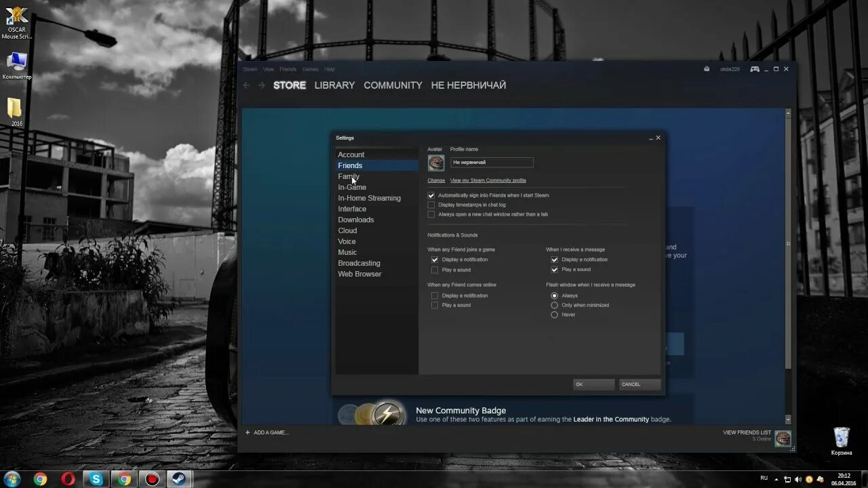Show hidden tray icons arrow
Viewport: 868px width, 488px height.
coord(777,479)
